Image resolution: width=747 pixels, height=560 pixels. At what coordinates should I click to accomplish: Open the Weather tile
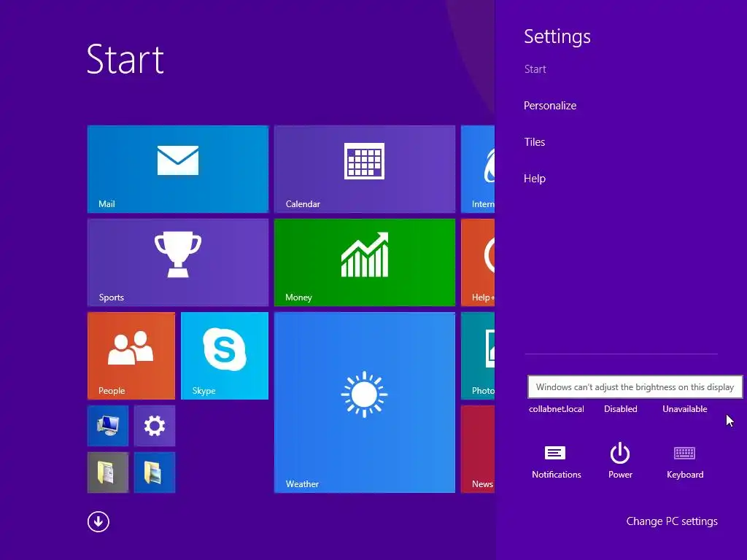365,402
